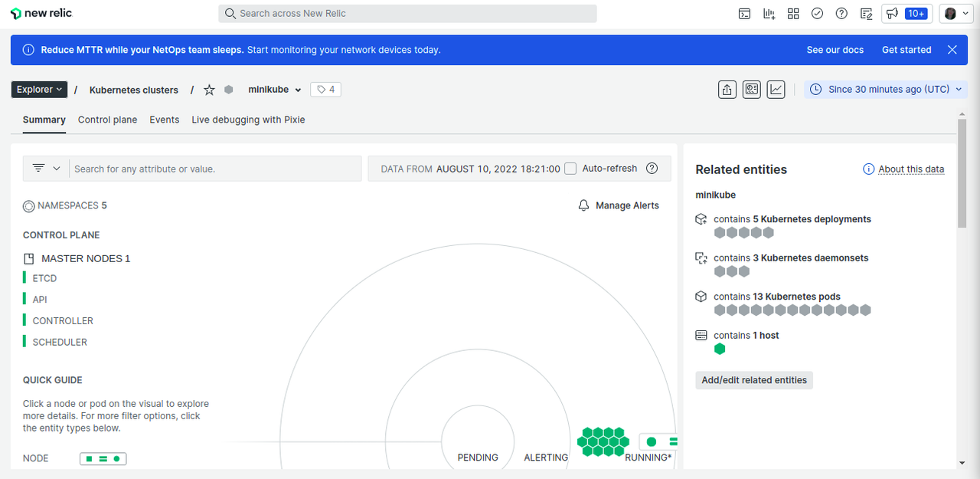Click Get started on the banner
This screenshot has height=479, width=980.
click(x=906, y=50)
